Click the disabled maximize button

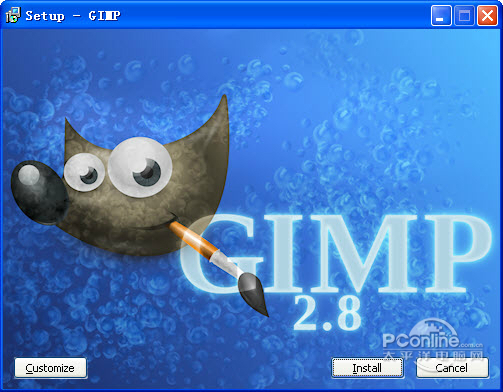pos(464,16)
